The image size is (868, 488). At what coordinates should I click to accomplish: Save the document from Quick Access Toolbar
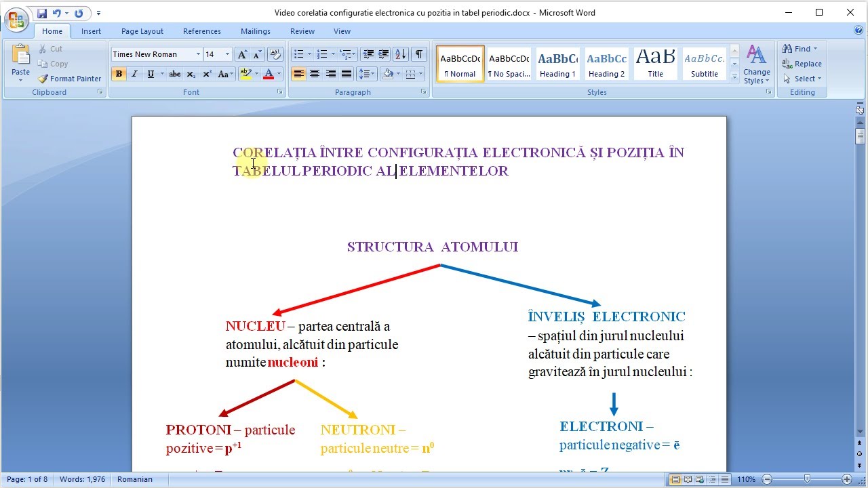(42, 13)
